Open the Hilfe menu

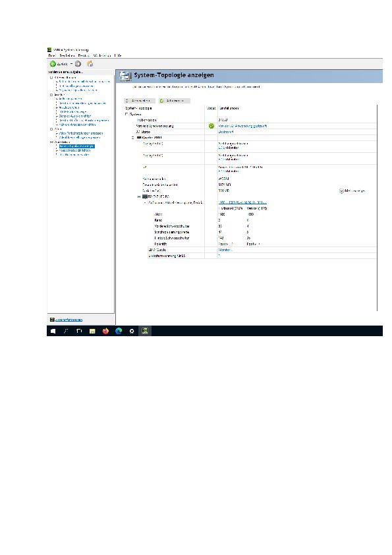point(118,55)
